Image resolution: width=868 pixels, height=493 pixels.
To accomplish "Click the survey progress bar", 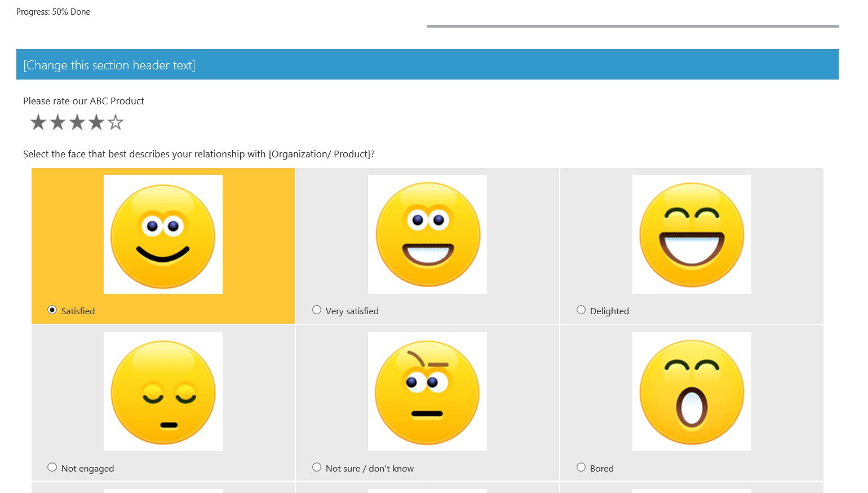I will [632, 26].
